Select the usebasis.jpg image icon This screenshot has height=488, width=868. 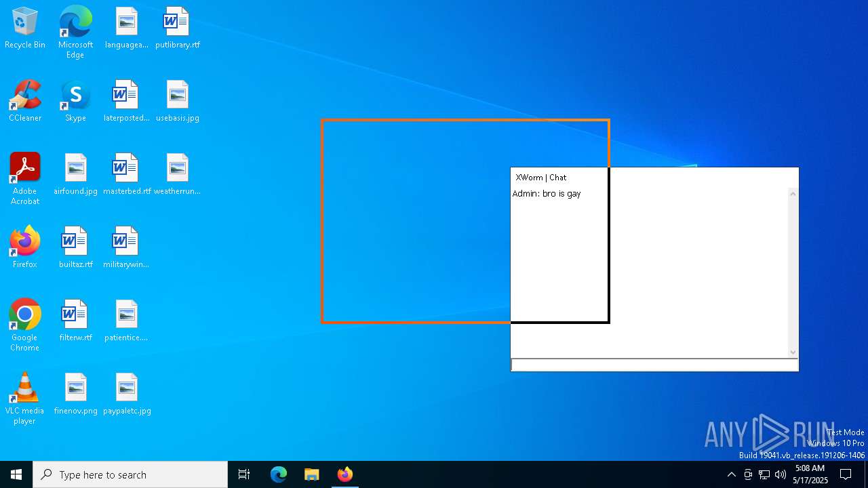(x=177, y=102)
